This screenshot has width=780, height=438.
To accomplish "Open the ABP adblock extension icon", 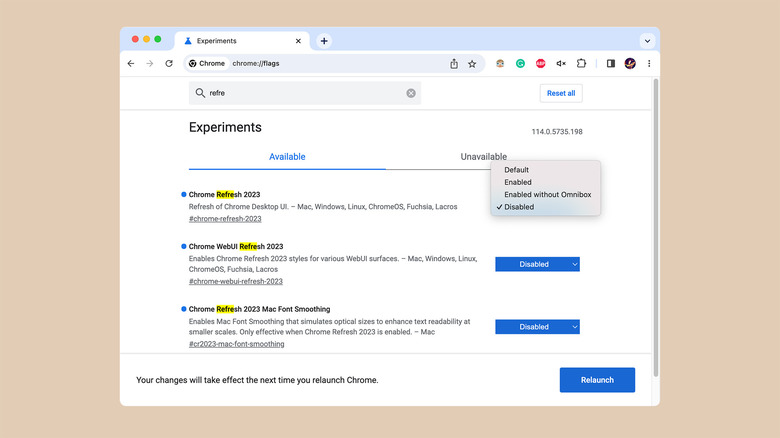I will point(541,64).
